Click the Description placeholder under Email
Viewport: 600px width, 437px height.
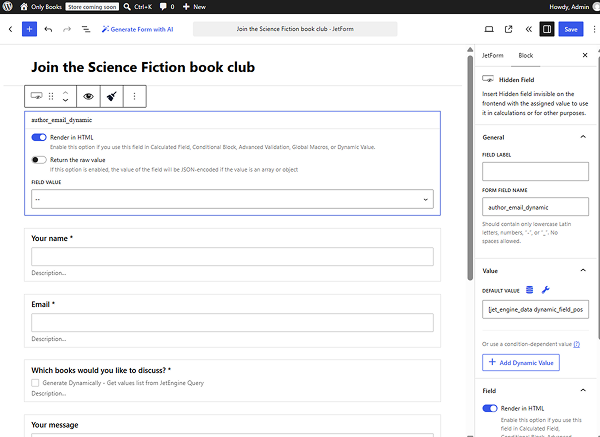pyautogui.click(x=49, y=339)
